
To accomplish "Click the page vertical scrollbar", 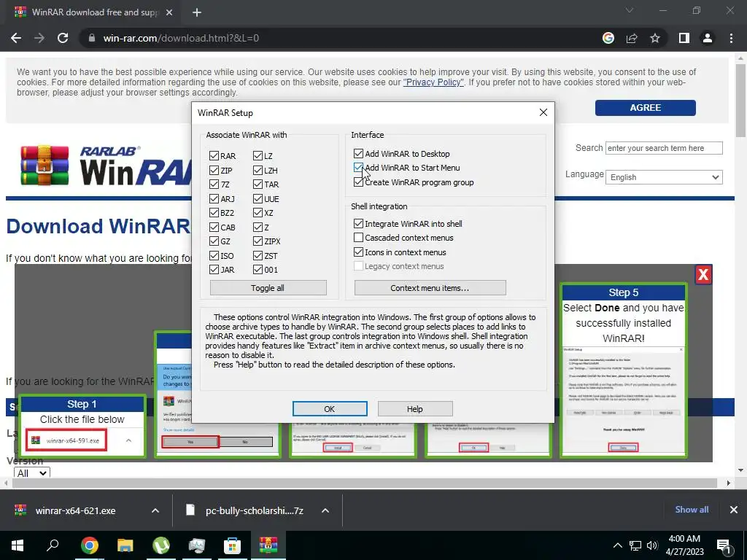I will coord(740,100).
